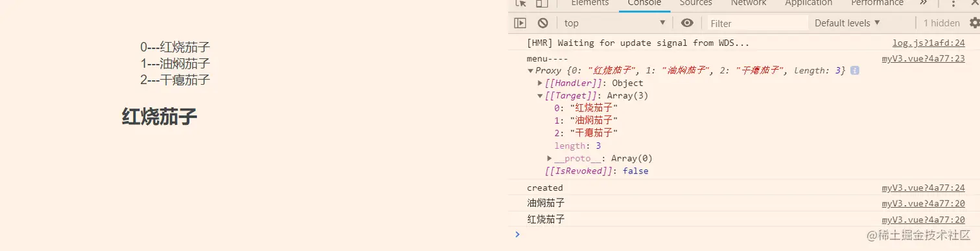Open the myV3.vue?4a77:23 source link
The image size is (980, 251).
(x=924, y=59)
